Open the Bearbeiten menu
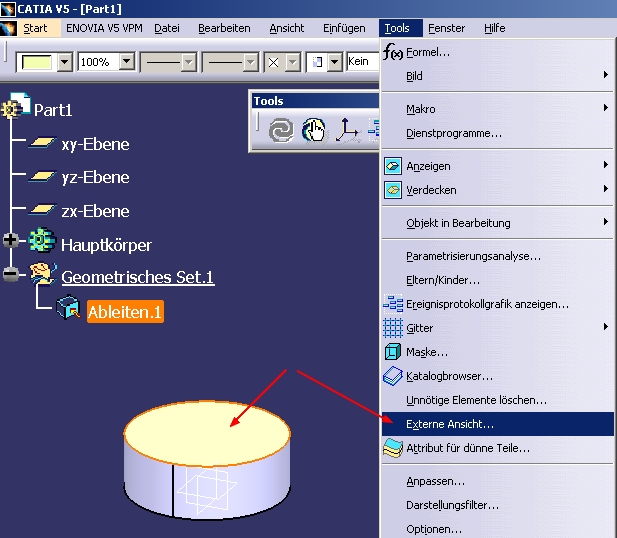The image size is (617, 538). click(224, 28)
